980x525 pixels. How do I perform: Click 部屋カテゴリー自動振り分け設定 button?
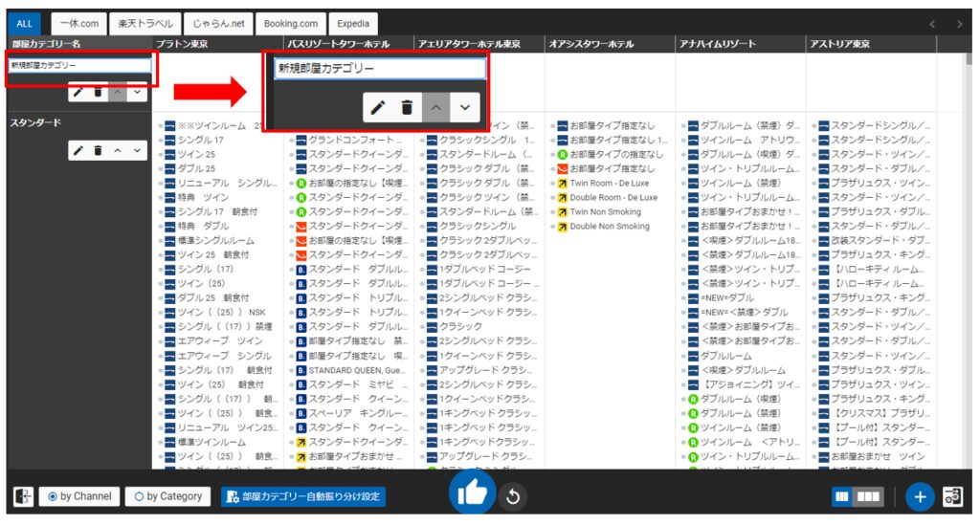(303, 496)
